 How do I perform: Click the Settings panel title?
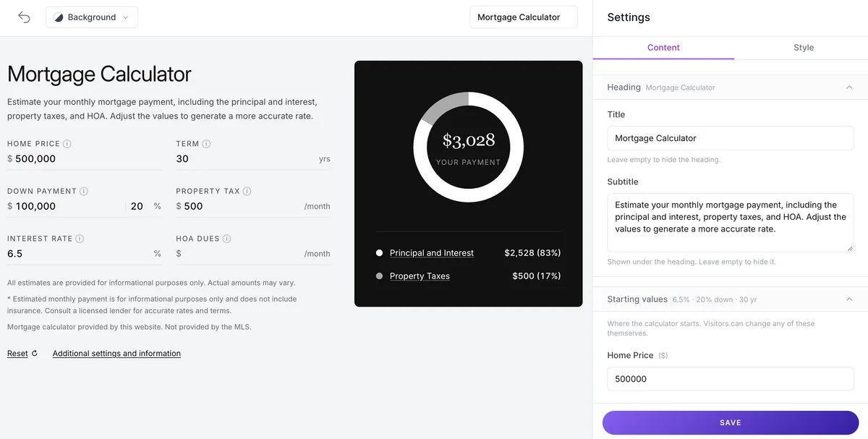[629, 17]
